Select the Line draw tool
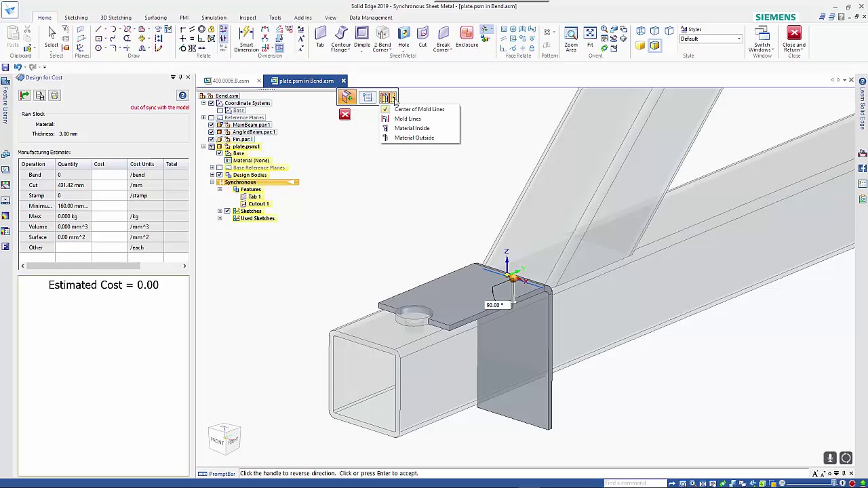Screen dimensions: 868x488 (98, 30)
